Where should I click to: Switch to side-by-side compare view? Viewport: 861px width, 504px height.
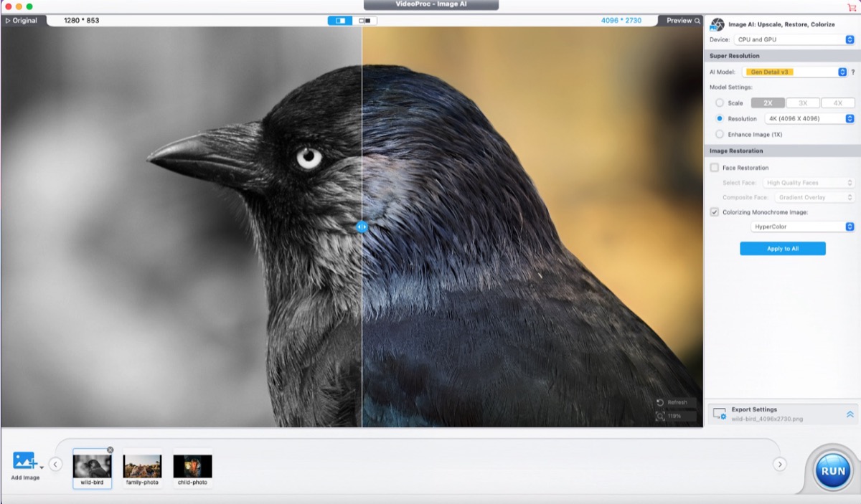[364, 21]
